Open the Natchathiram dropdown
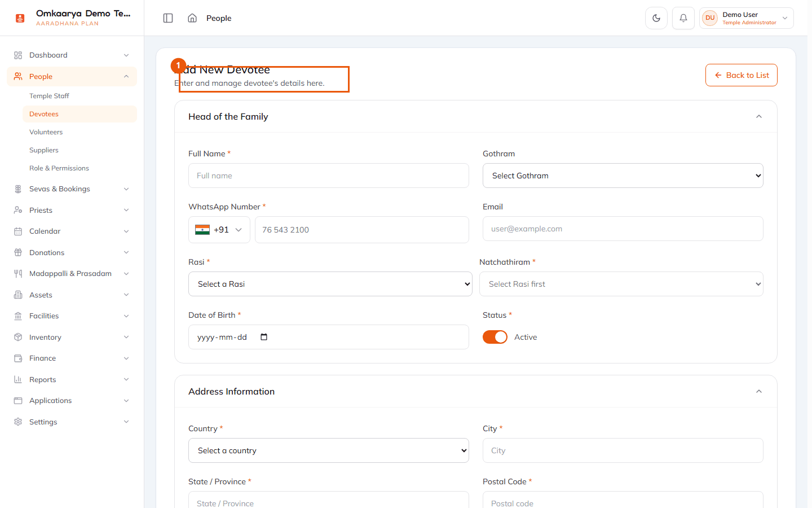 (621, 284)
